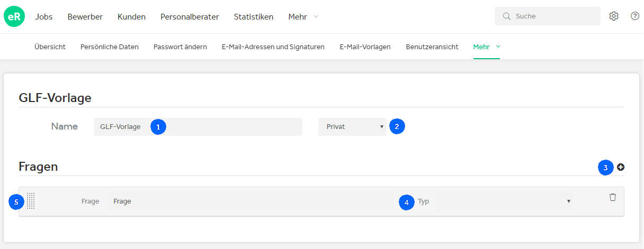The height and width of the screenshot is (249, 644).
Task: Click the Name field containing GLF-Vorlage
Action: click(x=198, y=127)
